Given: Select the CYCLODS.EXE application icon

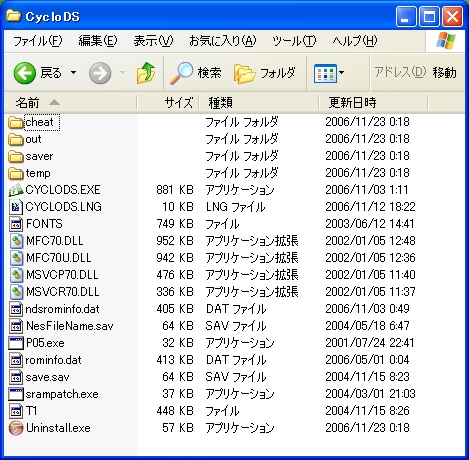Looking at the screenshot, I should click(x=16, y=190).
